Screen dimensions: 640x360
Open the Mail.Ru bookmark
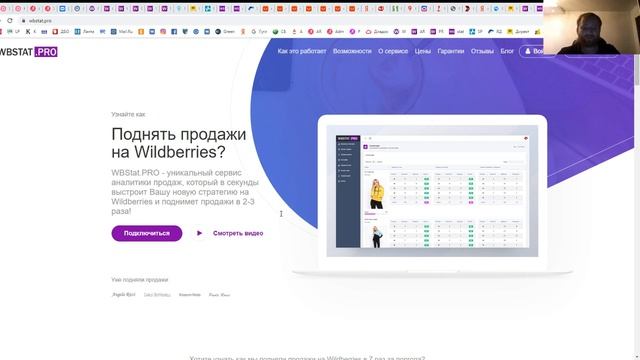[x=122, y=31]
